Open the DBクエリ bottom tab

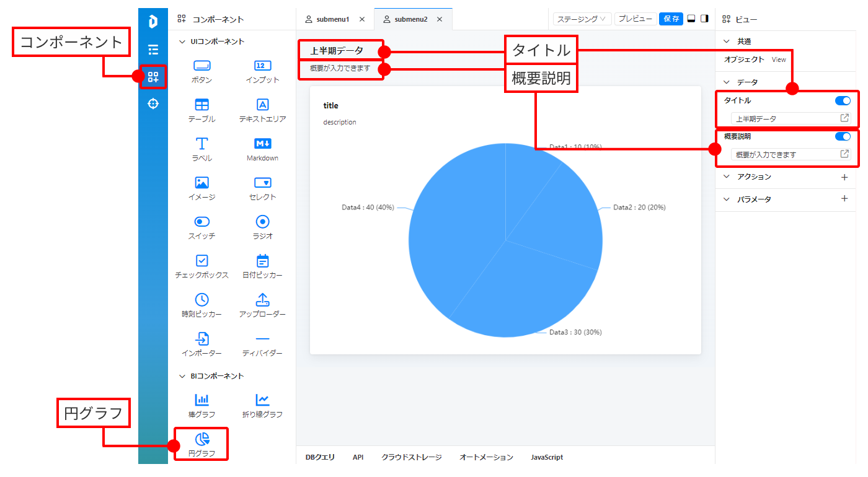pos(320,457)
